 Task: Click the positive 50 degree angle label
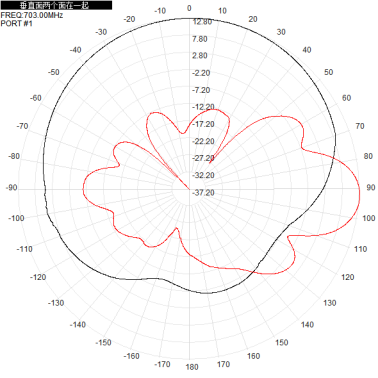[x=329, y=72]
